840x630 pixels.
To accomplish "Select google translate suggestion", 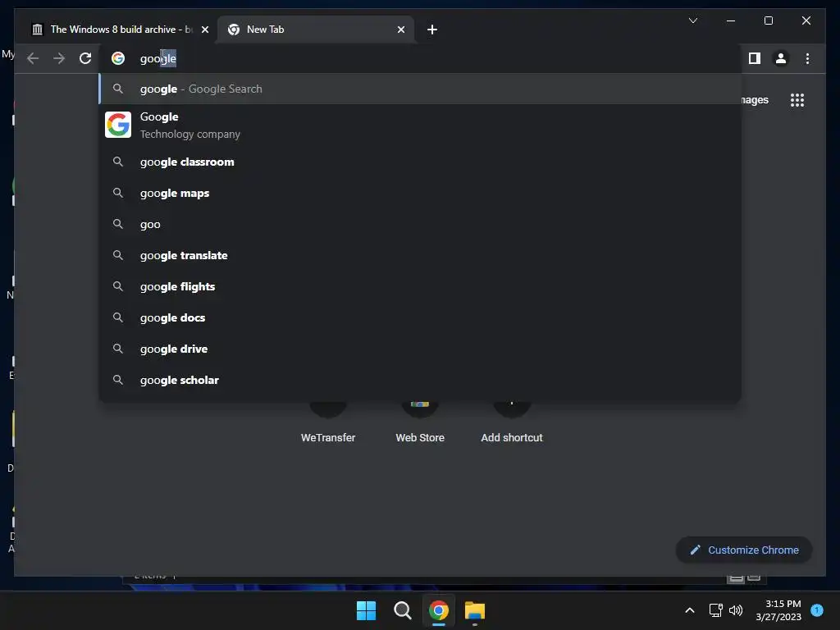I will tap(421, 255).
